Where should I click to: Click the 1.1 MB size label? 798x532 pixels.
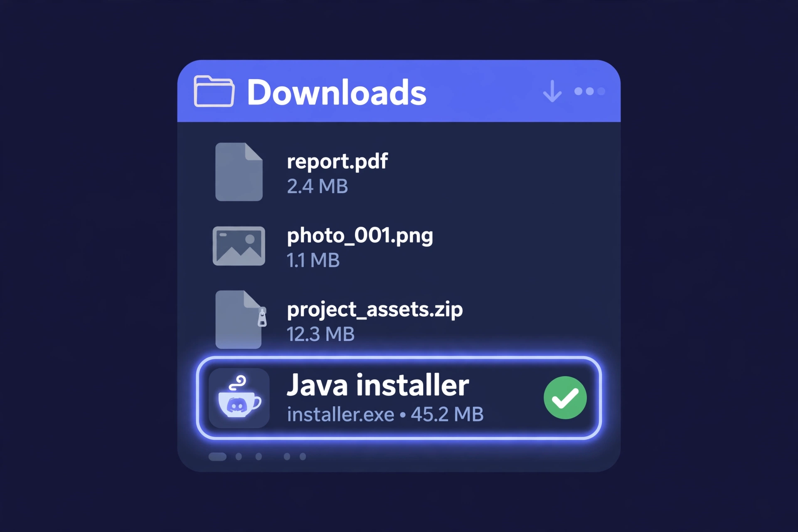pos(313,261)
